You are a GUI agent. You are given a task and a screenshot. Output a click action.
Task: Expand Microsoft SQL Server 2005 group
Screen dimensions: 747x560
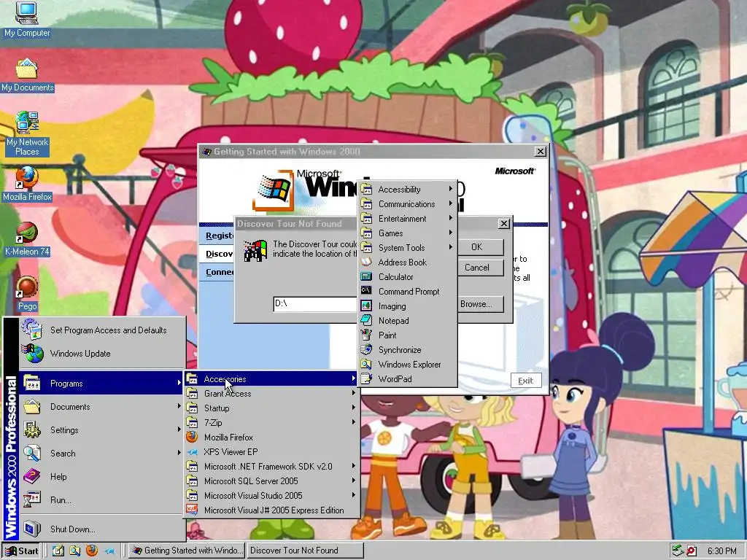coord(271,481)
